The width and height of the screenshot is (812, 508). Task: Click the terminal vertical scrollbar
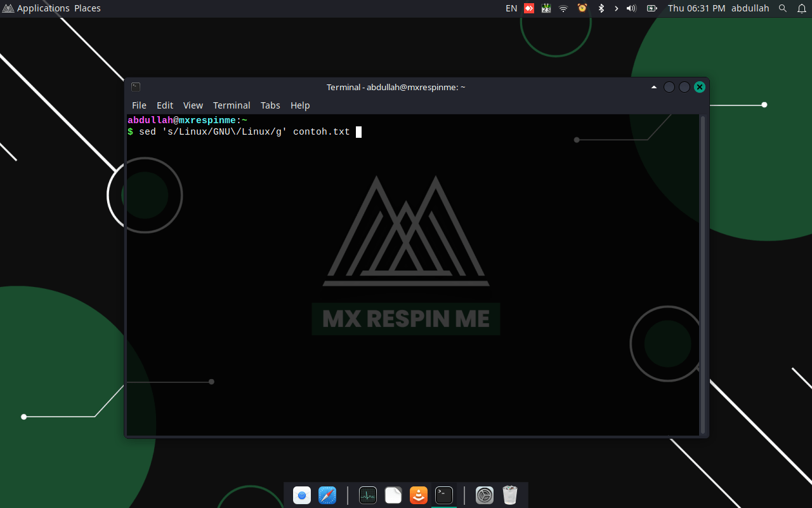[x=702, y=275]
